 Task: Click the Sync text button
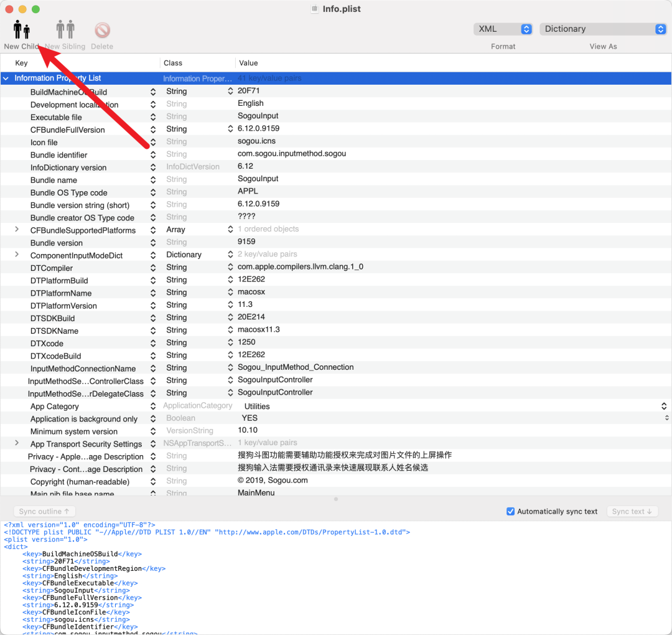[632, 511]
